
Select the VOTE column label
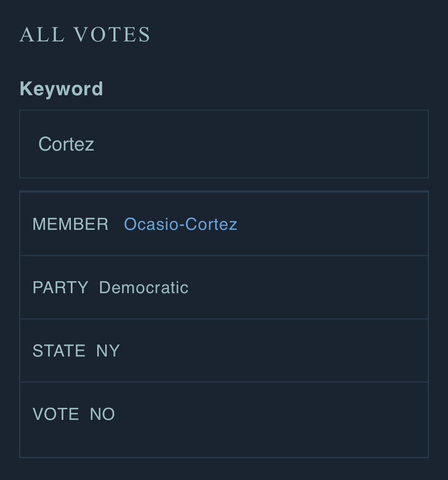55,414
